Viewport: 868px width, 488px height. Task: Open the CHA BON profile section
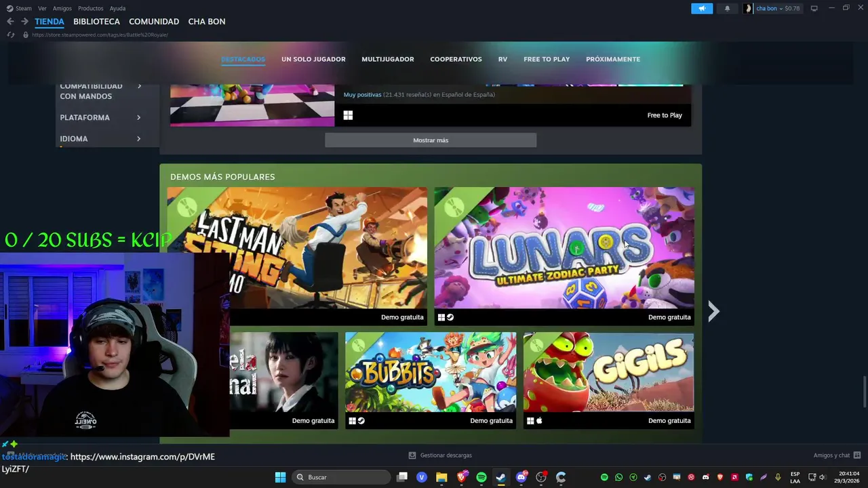tap(207, 22)
